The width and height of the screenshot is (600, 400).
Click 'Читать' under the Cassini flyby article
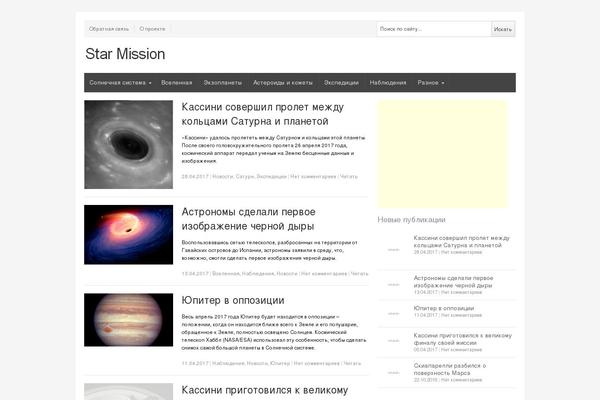pyautogui.click(x=349, y=176)
